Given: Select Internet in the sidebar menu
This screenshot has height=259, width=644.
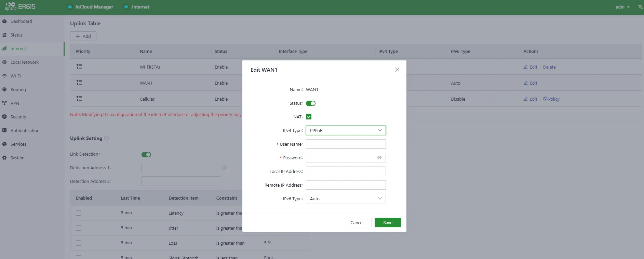Looking at the screenshot, I should pyautogui.click(x=32, y=48).
